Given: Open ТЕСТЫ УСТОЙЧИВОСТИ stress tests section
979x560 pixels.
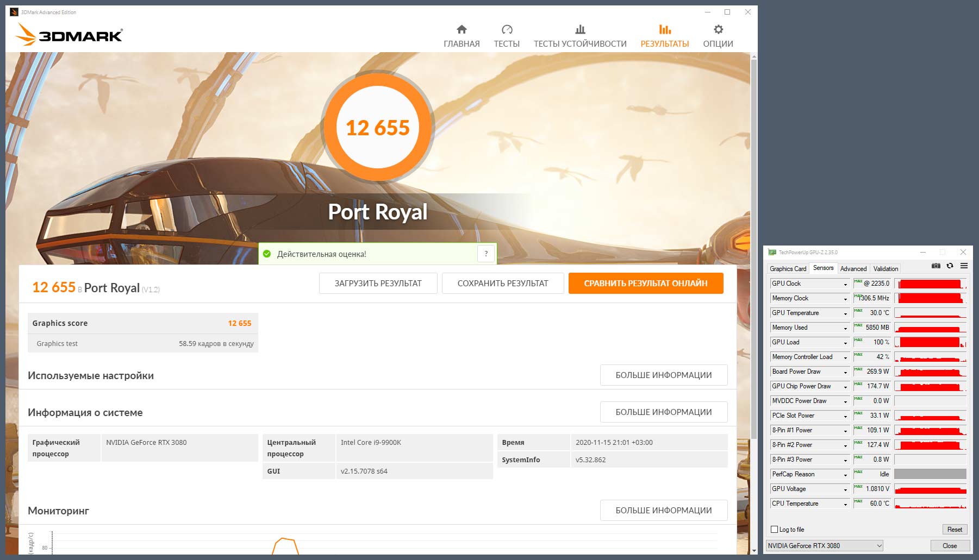Looking at the screenshot, I should [x=580, y=36].
